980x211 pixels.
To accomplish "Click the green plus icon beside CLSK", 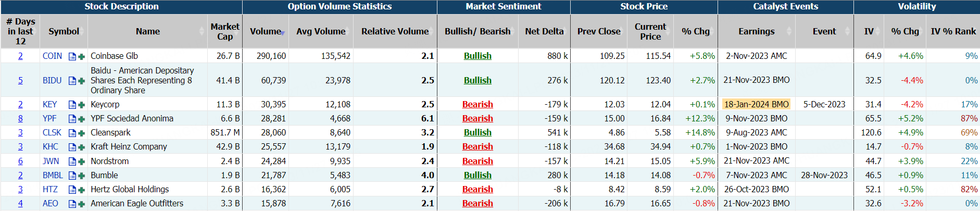I will [81, 133].
